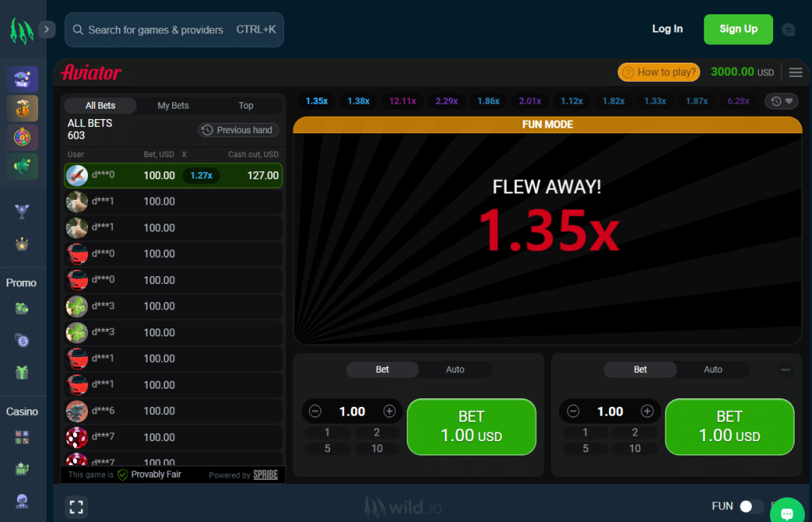The height and width of the screenshot is (522, 812).
Task: Click the Aviator logo
Action: (x=91, y=72)
